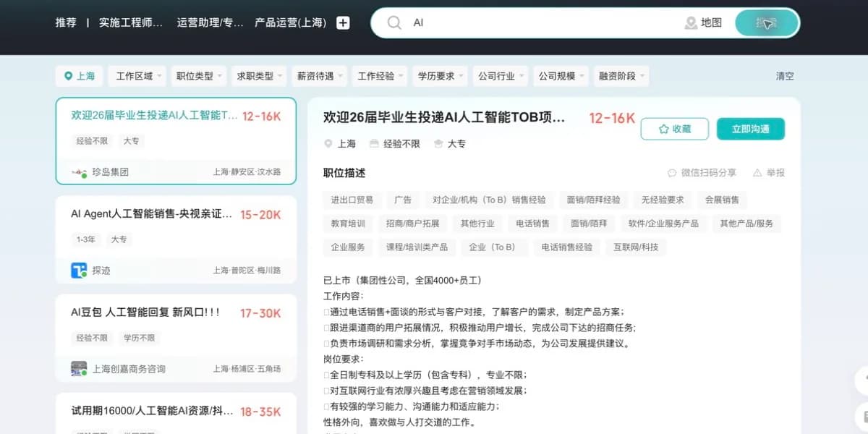Image resolution: width=868 pixels, height=434 pixels.
Task: Click the 上海·普陀区·梅川路 location text
Action: [247, 271]
